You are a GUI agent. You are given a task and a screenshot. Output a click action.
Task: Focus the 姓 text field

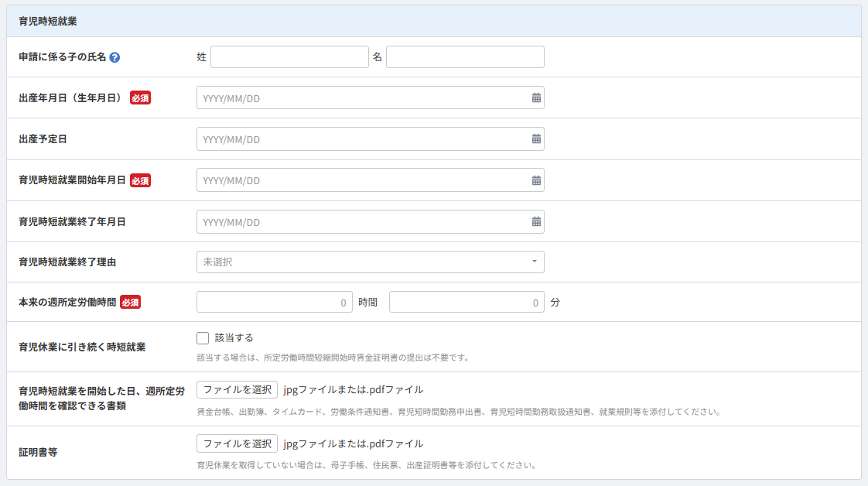[289, 57]
